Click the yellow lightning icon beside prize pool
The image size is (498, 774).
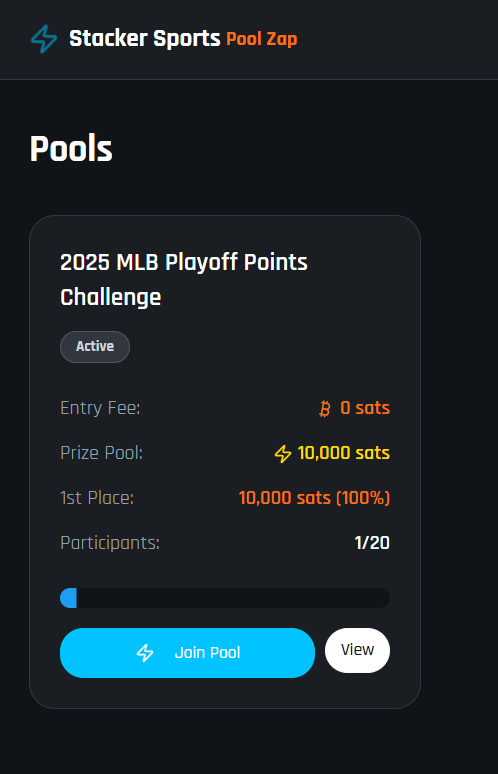point(283,454)
